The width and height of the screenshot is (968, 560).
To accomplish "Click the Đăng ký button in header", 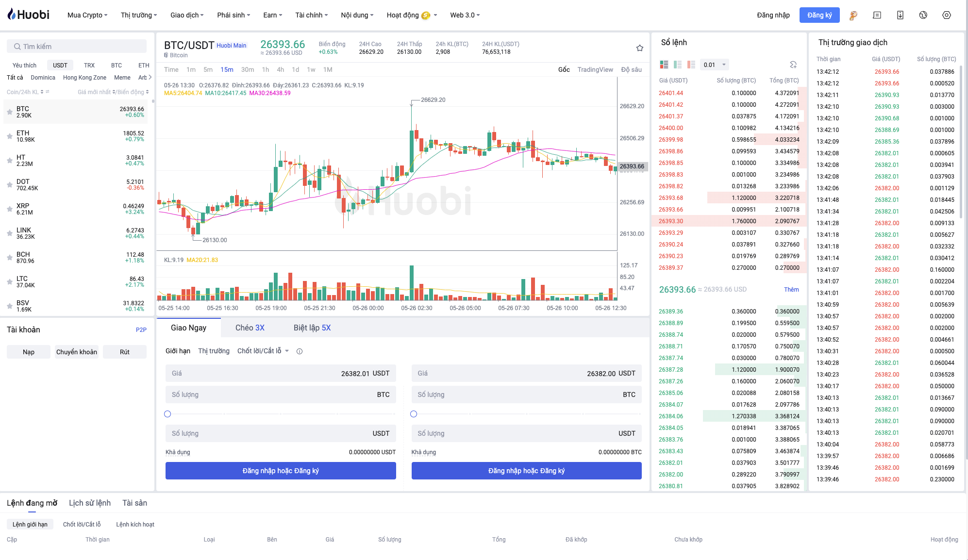I will coord(819,15).
